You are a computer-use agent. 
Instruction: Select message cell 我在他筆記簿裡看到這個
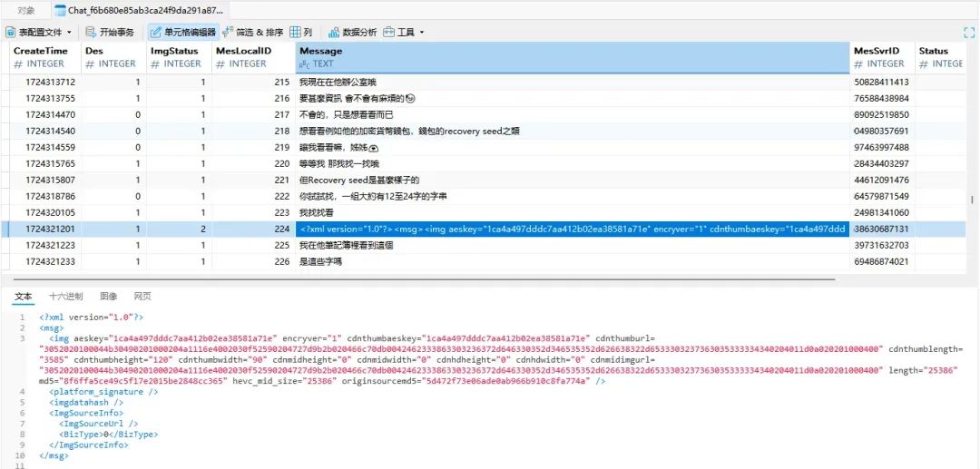tap(573, 246)
